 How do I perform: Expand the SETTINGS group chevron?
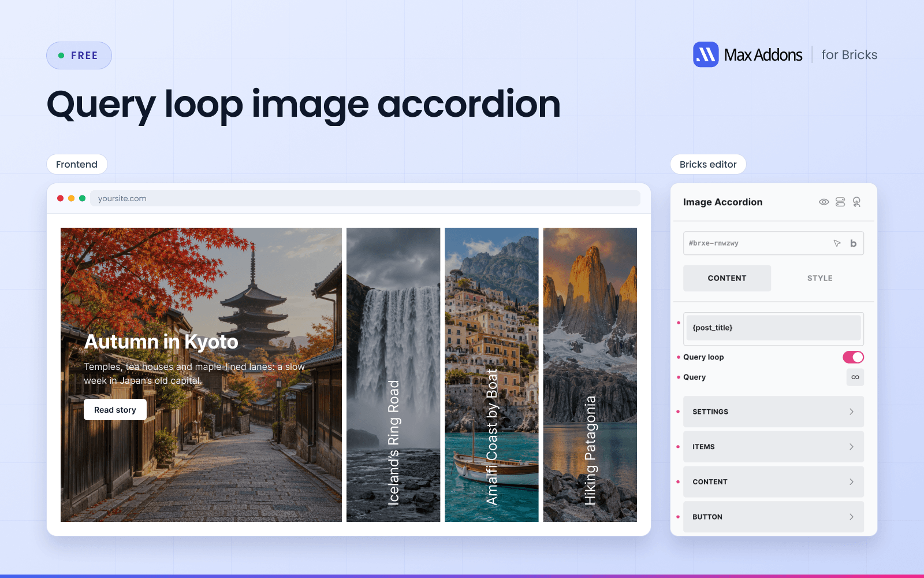point(851,412)
